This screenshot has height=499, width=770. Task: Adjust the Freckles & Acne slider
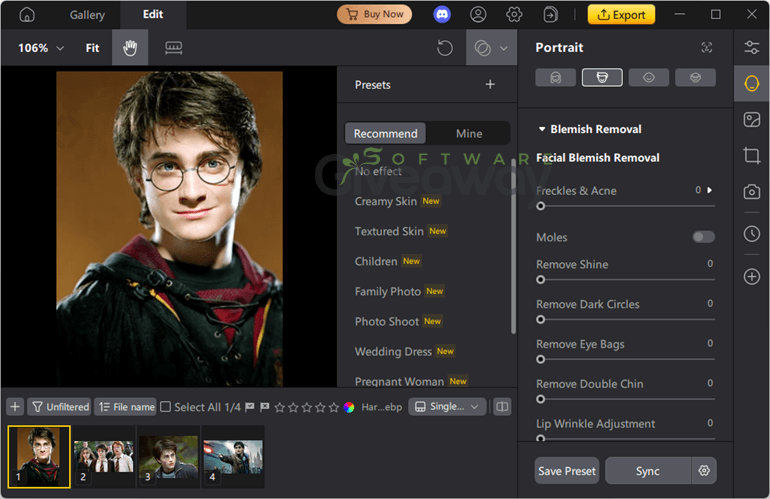[x=625, y=206]
